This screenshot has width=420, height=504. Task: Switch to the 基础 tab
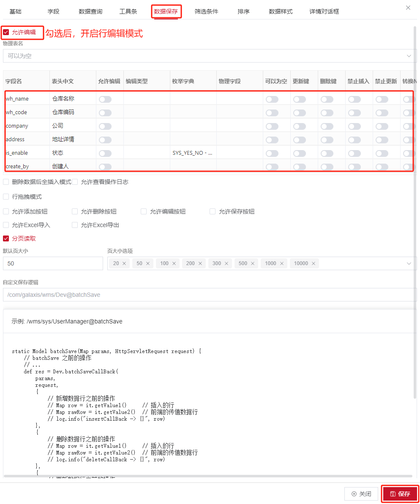pos(15,11)
